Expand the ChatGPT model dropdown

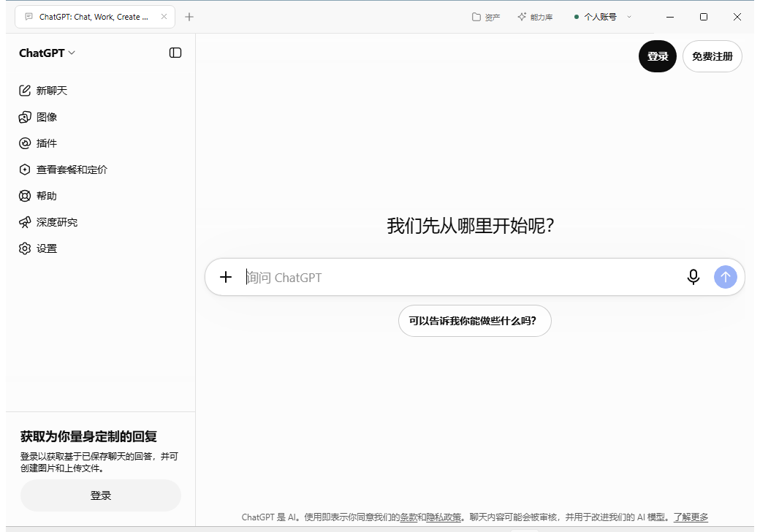click(x=47, y=53)
